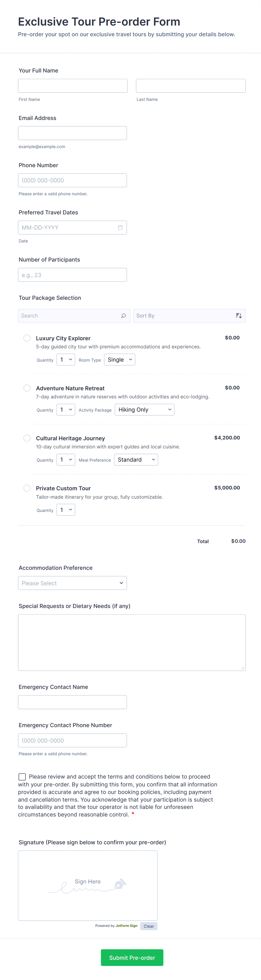The image size is (261, 980).
Task: Open the Meal Preference Standard dropdown
Action: (136, 460)
